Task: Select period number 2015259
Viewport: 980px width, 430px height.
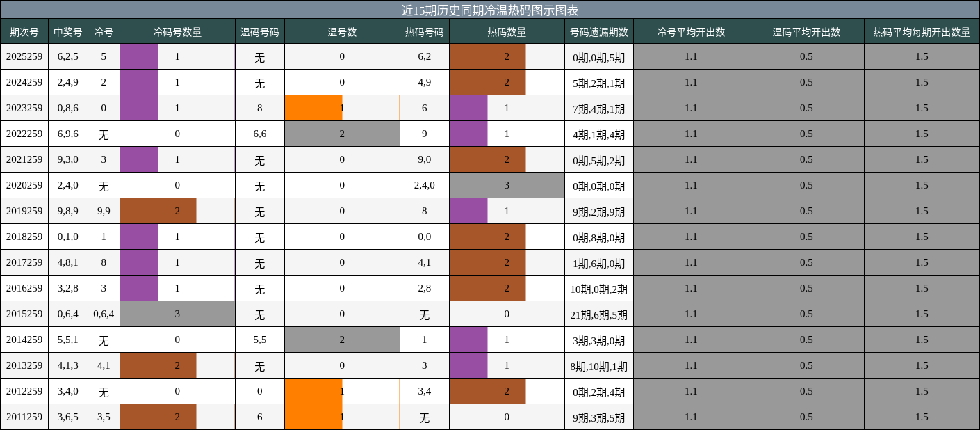Action: coord(24,314)
